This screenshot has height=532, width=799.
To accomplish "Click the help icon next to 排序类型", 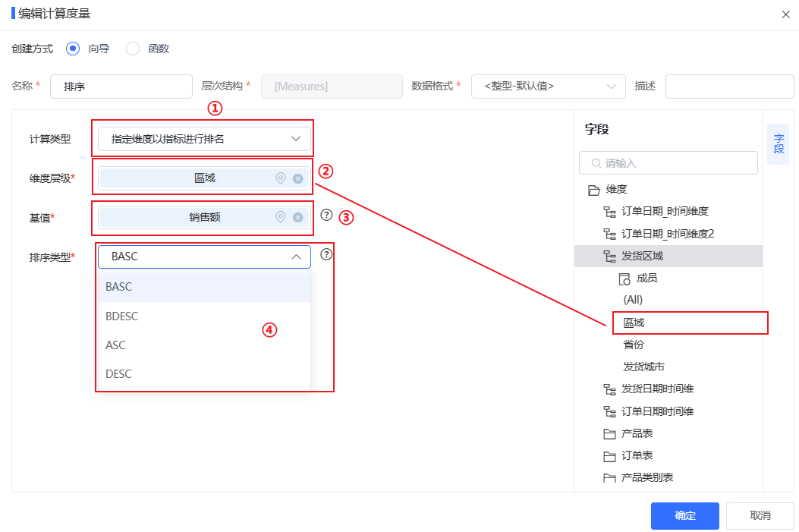I will point(326,254).
